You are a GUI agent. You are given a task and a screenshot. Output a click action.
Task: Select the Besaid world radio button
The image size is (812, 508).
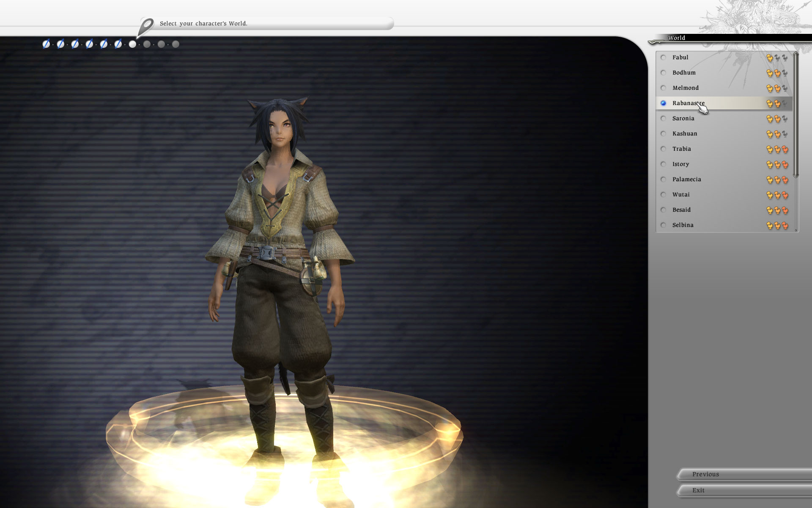click(x=663, y=210)
